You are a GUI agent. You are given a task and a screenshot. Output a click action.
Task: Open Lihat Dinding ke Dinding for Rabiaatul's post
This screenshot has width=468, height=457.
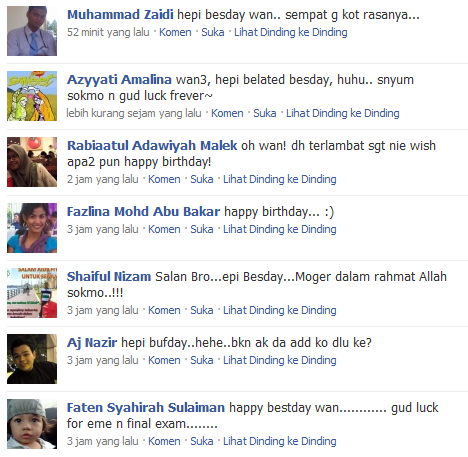280,179
